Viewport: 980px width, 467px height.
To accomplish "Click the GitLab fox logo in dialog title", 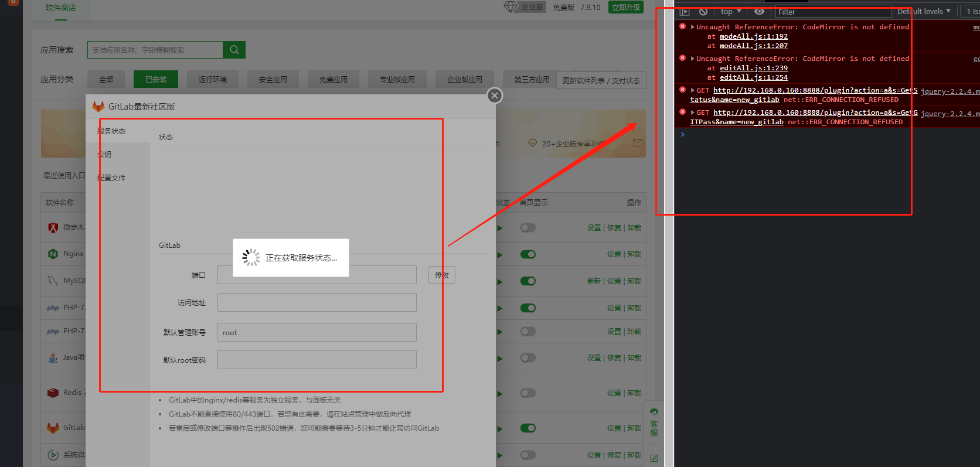I will [x=98, y=106].
